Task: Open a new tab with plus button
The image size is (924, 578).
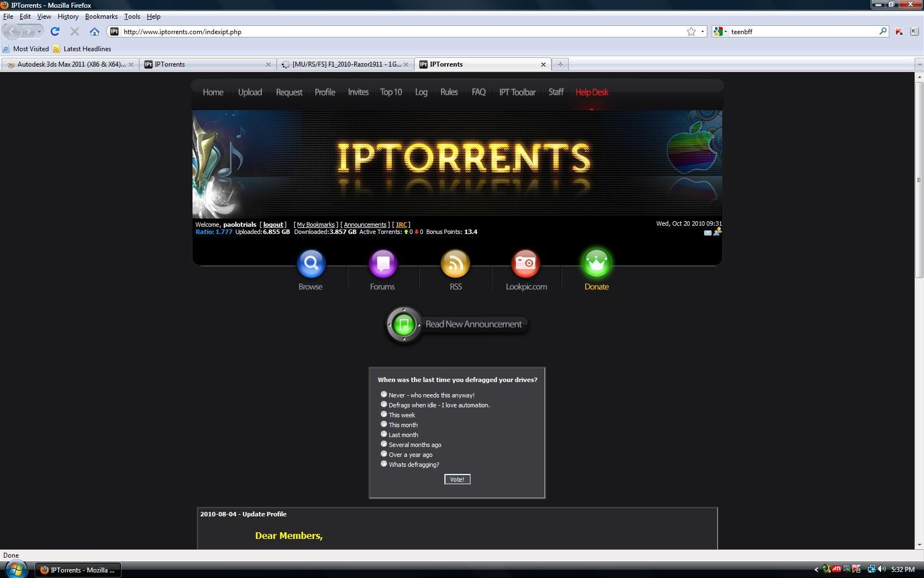Action: 560,64
